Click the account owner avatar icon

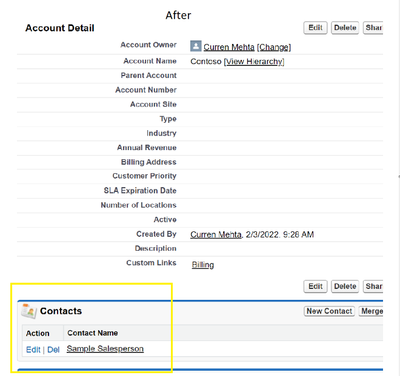[196, 46]
